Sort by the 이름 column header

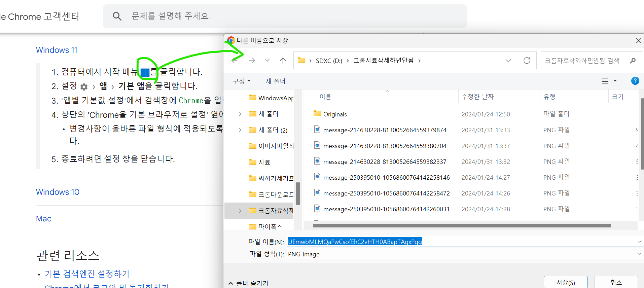pyautogui.click(x=325, y=97)
